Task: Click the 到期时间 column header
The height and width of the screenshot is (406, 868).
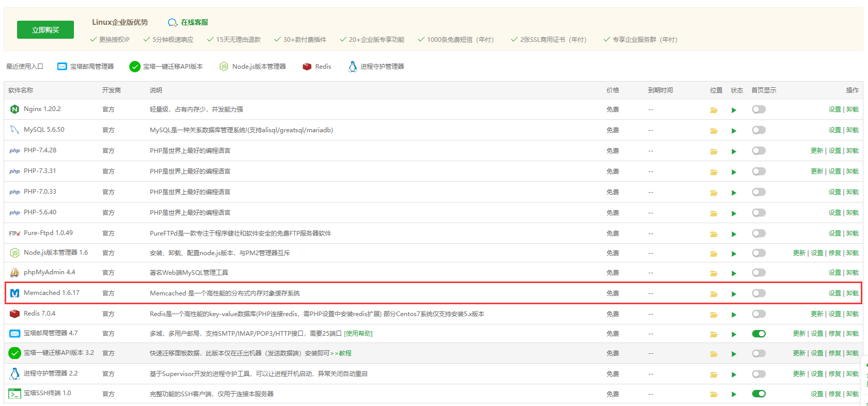Action: pos(661,90)
